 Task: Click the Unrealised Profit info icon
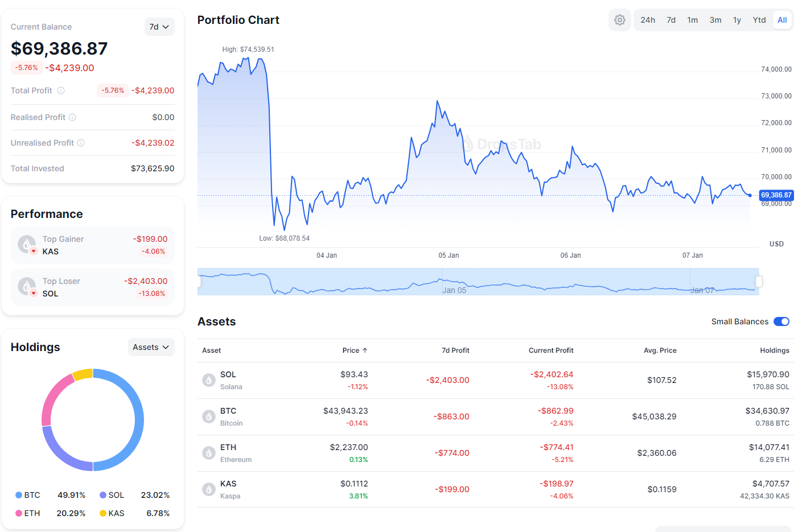pyautogui.click(x=81, y=143)
